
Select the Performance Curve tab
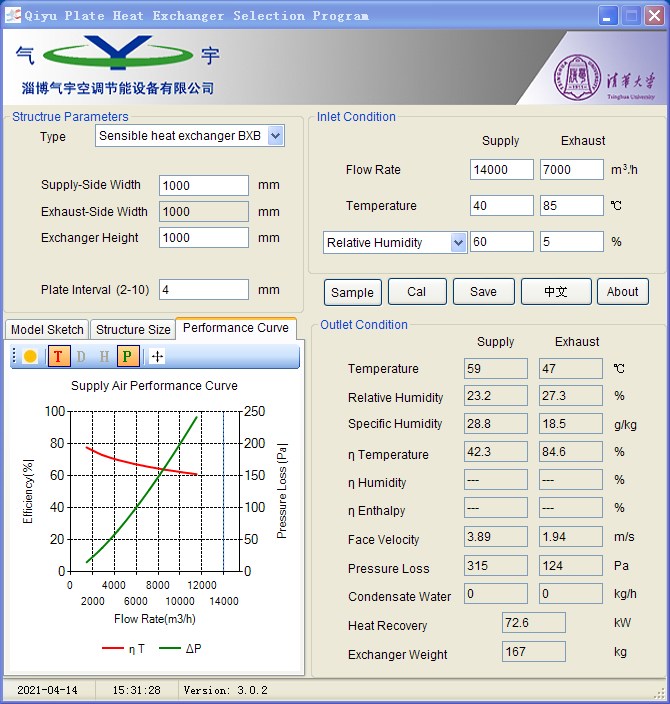(x=235, y=328)
